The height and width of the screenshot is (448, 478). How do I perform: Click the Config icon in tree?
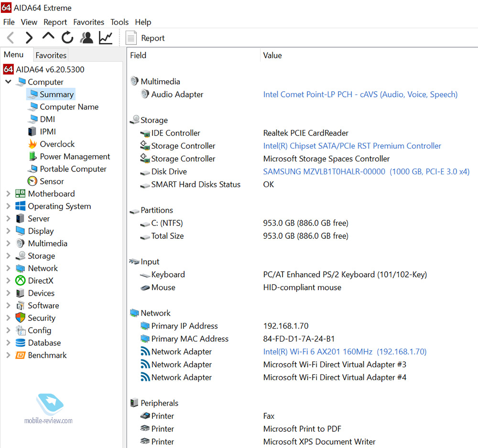21,331
